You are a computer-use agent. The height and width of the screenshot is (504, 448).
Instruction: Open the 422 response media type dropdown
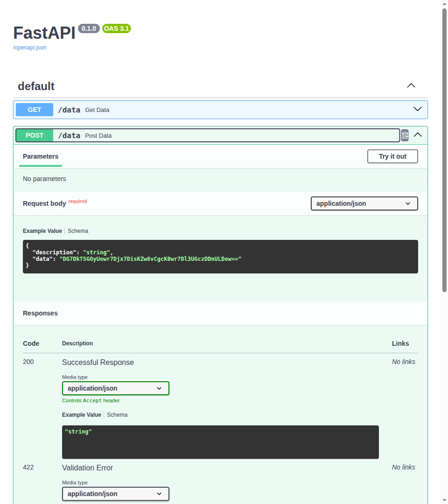click(x=115, y=494)
